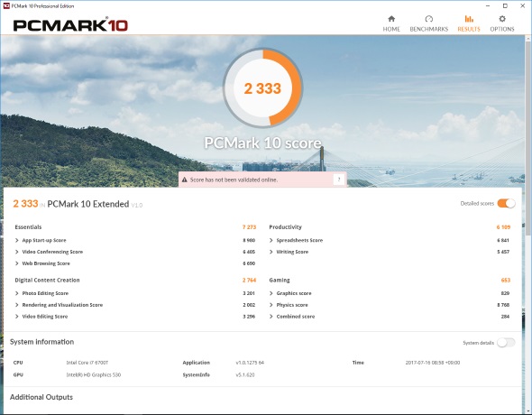Open the Benchmarks gauge icon

[x=429, y=19]
